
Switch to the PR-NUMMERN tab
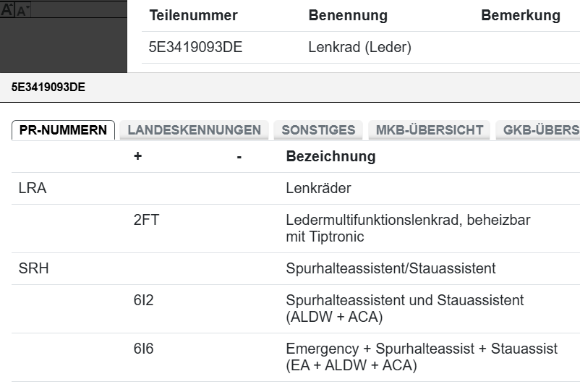pyautogui.click(x=63, y=130)
